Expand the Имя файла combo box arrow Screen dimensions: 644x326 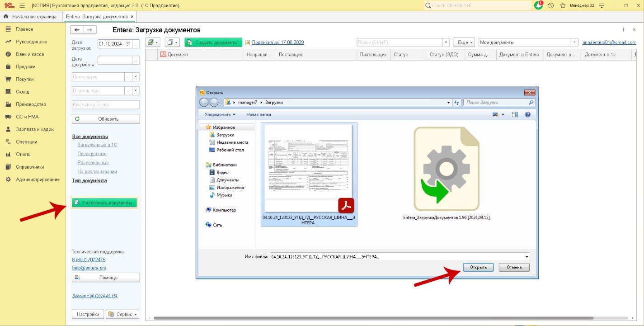[527, 257]
